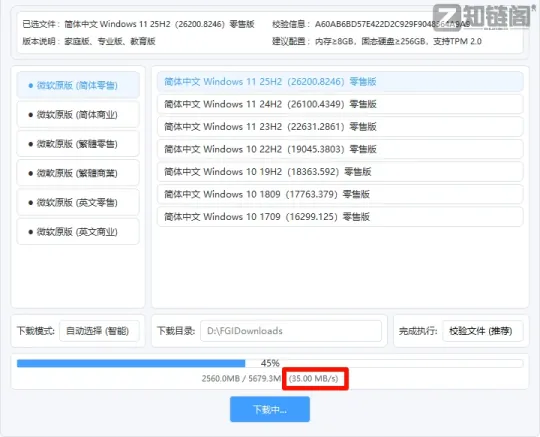Choose Windows 11 23H2 (22631.2861) 零售版
Image resolution: width=540 pixels, height=437 pixels.
(x=340, y=126)
